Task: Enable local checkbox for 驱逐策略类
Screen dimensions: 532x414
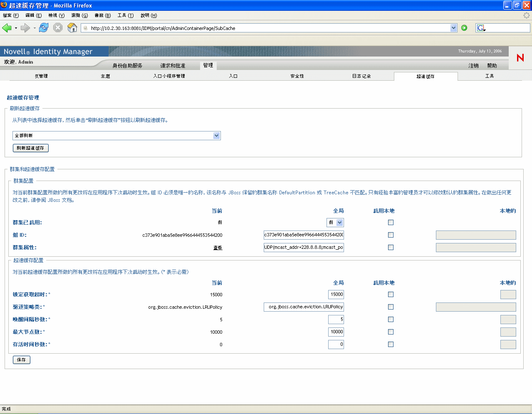Action: (391, 307)
